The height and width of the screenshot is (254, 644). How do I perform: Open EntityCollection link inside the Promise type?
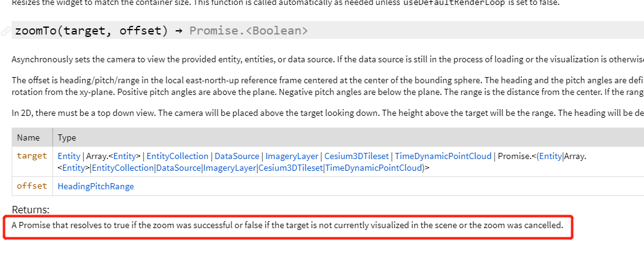123,168
